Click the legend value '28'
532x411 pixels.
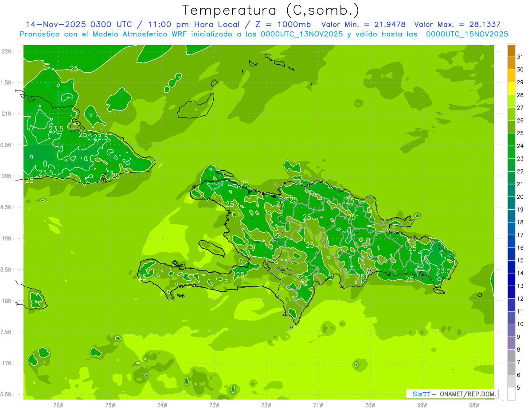click(x=520, y=95)
